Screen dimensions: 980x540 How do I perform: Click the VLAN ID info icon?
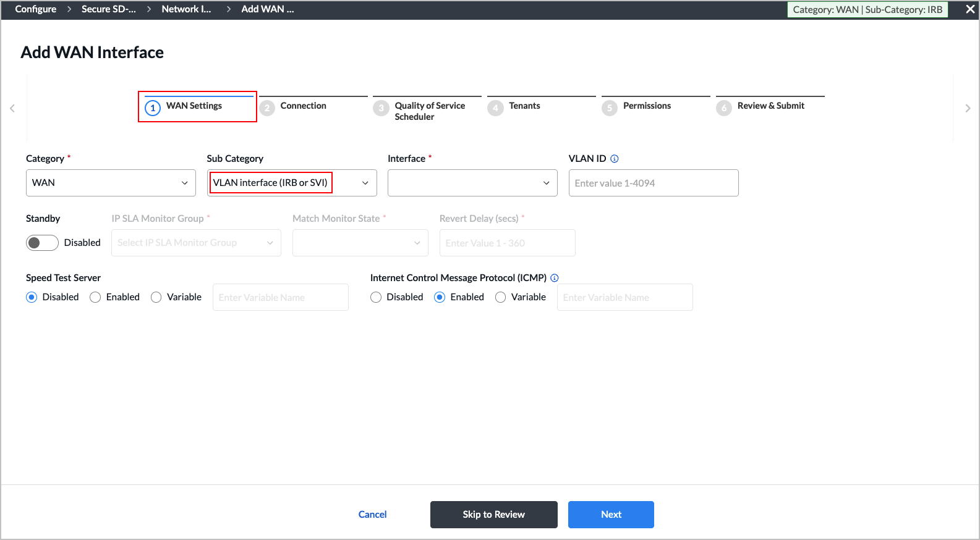(614, 159)
